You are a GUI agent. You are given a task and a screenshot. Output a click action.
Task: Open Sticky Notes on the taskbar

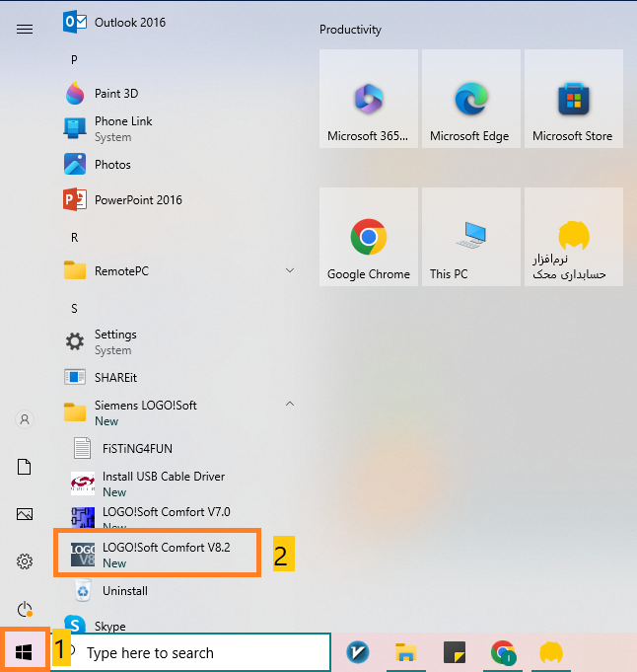click(454, 652)
